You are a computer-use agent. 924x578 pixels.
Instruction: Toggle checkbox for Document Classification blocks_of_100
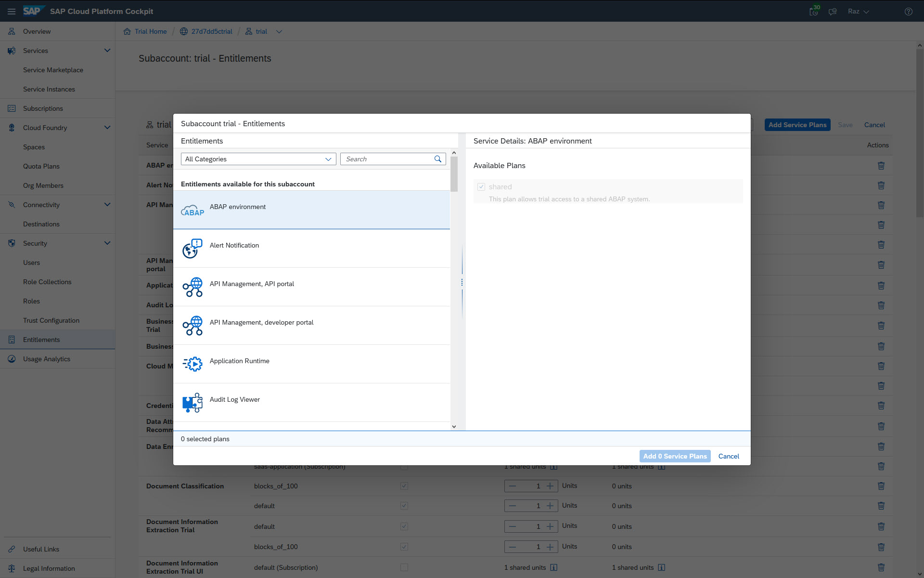pos(404,486)
